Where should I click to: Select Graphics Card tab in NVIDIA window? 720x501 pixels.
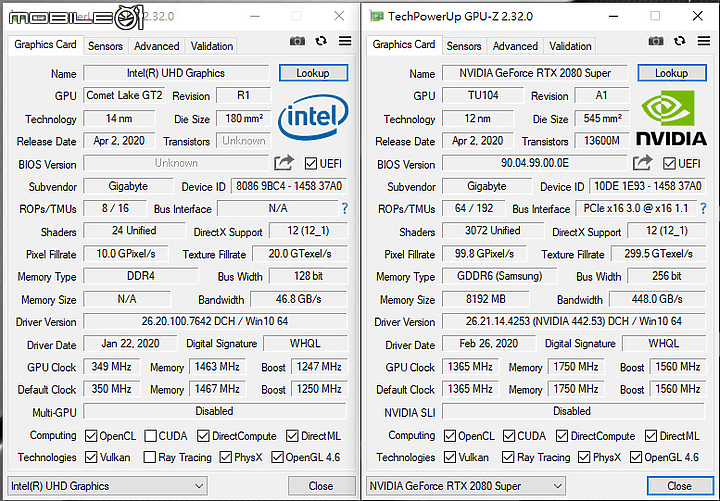click(404, 45)
